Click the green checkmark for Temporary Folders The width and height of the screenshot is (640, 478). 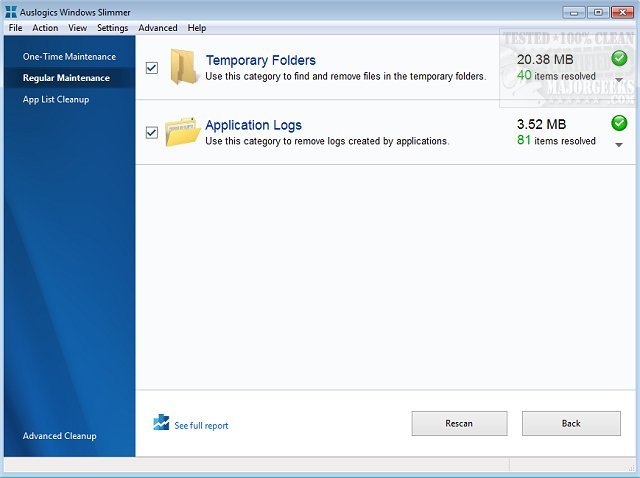click(x=619, y=58)
